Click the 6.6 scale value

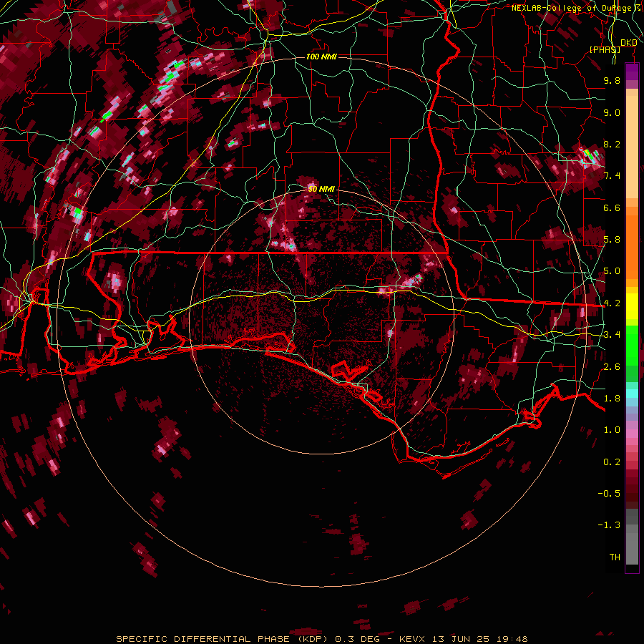coord(612,208)
